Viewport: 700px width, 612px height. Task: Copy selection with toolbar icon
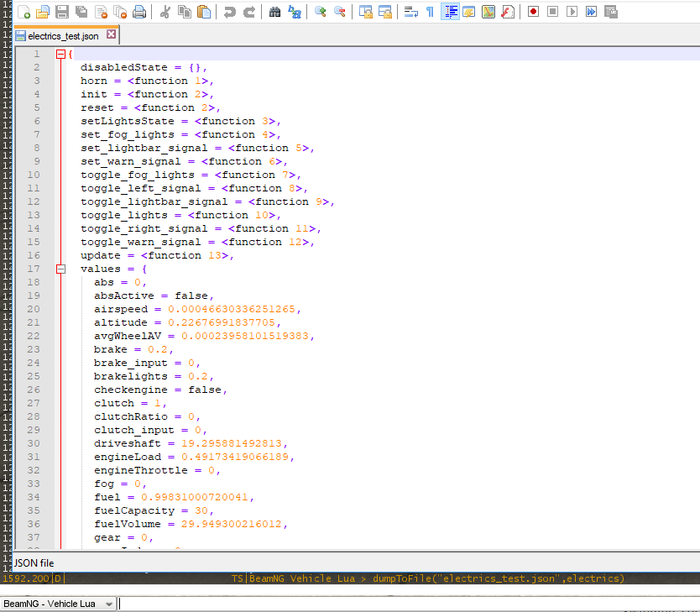pyautogui.click(x=185, y=12)
